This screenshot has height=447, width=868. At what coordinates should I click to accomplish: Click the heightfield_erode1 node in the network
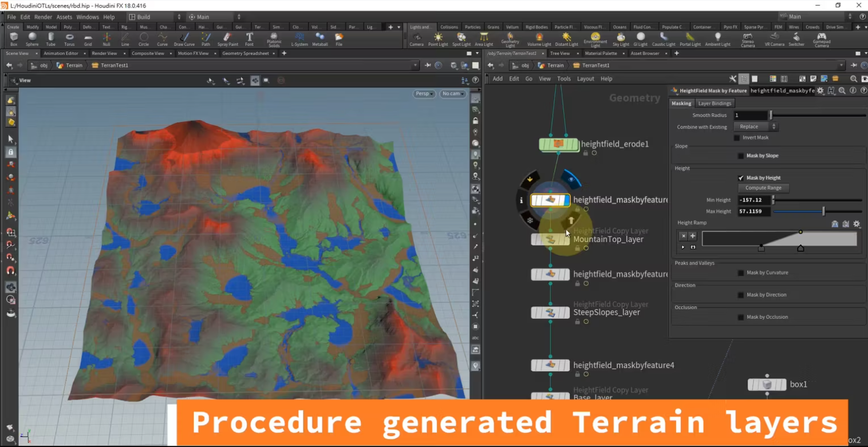(x=559, y=144)
